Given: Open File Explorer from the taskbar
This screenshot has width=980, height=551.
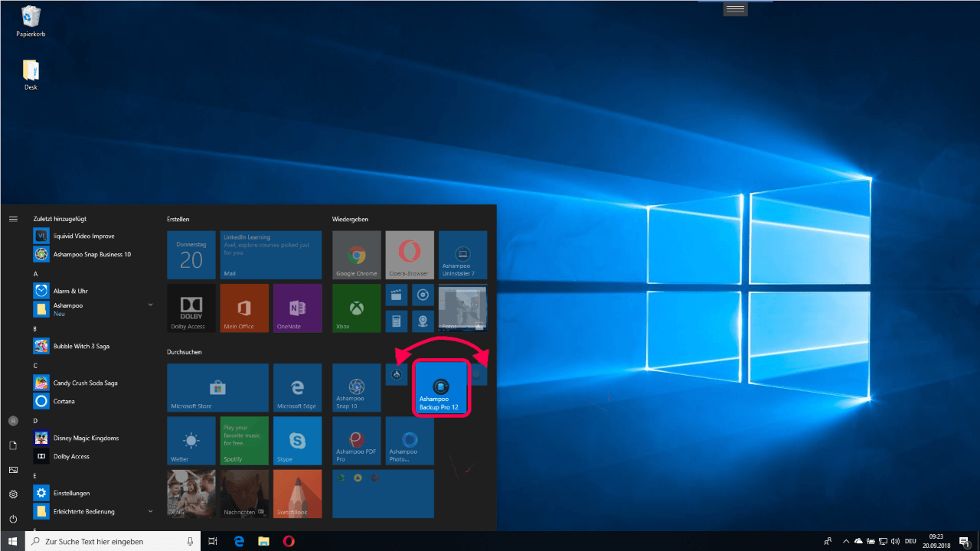Looking at the screenshot, I should [263, 541].
